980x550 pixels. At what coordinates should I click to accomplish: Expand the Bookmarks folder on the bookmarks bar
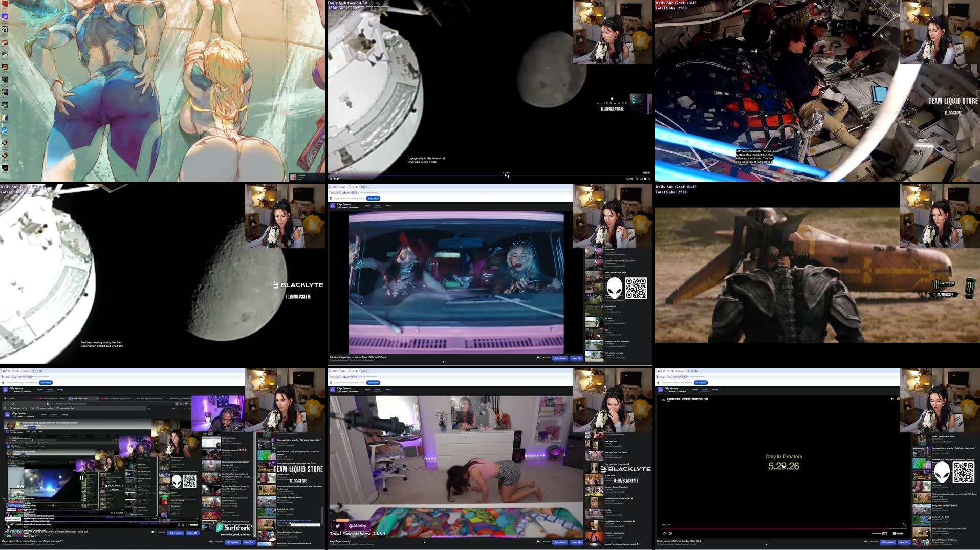(15, 408)
